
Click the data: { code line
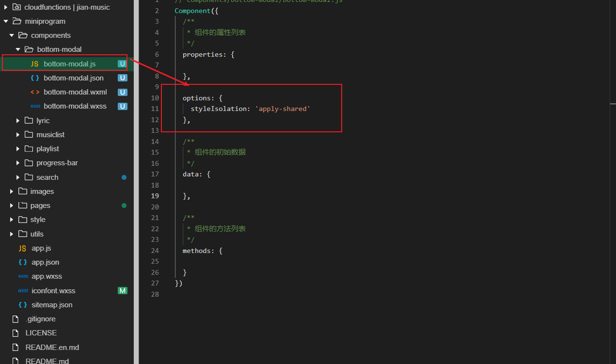197,174
